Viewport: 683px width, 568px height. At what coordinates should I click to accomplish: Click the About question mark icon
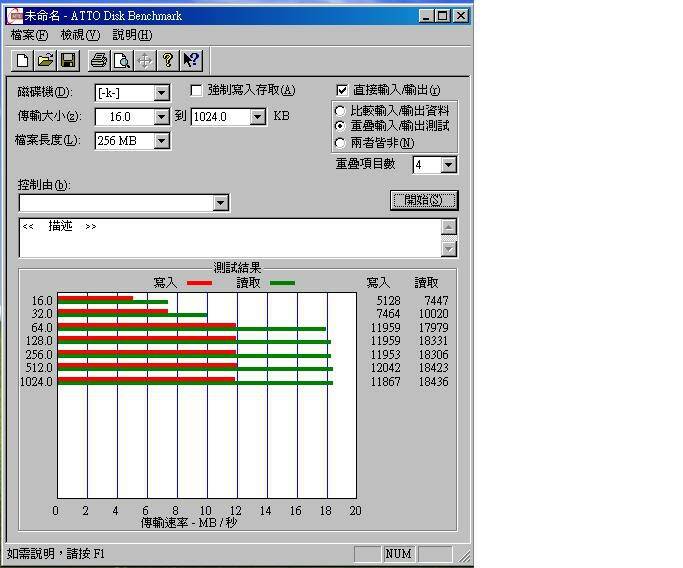(168, 61)
